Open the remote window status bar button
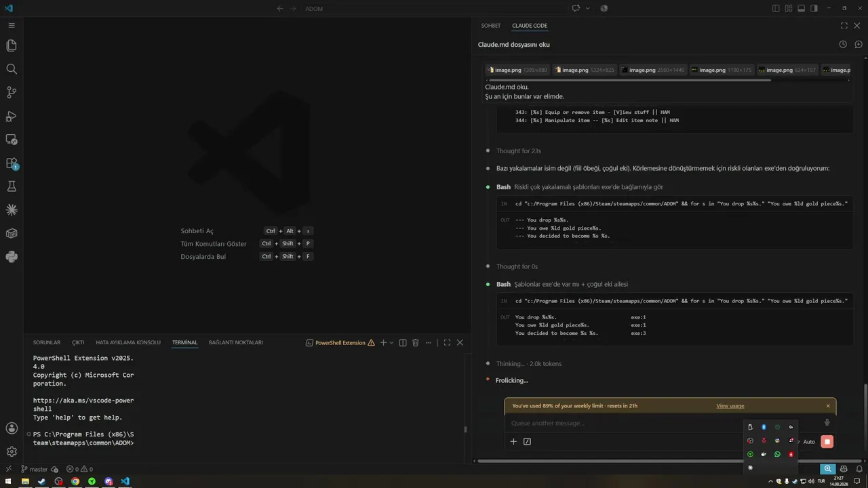Viewport: 868px width, 488px height. (8, 469)
